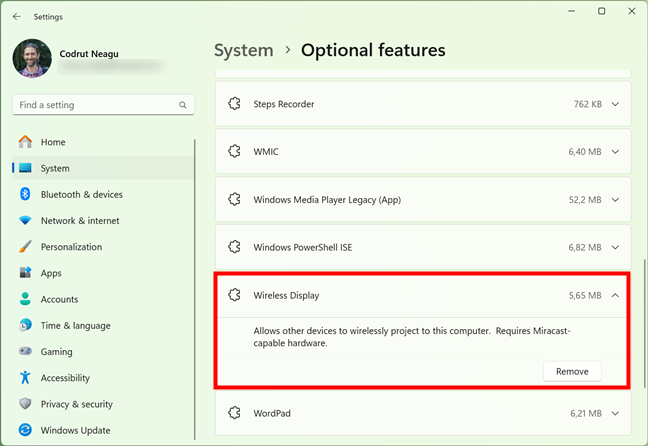Click the Accessibility label in sidebar

point(65,378)
